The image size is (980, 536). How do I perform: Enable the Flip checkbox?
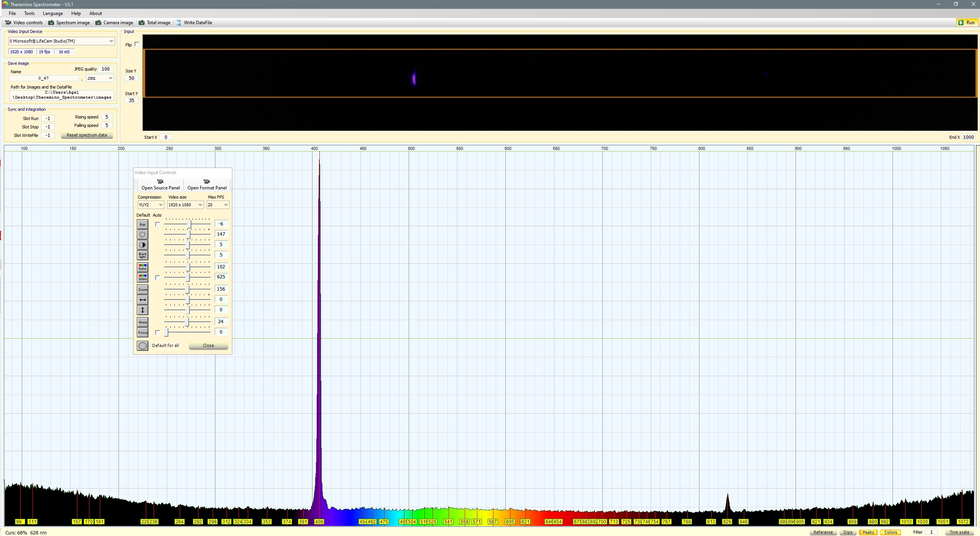[137, 44]
